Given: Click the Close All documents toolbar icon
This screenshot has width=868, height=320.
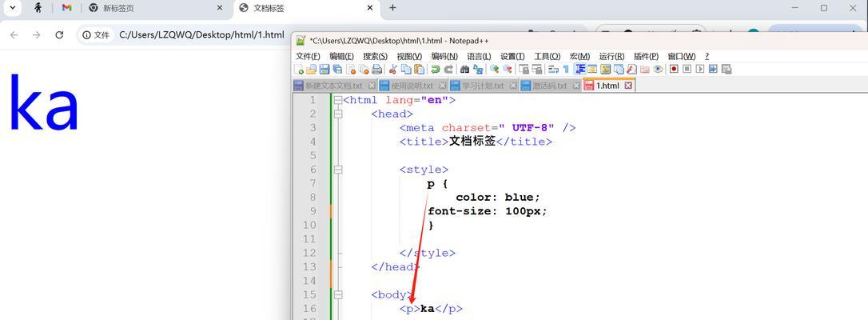Looking at the screenshot, I should [364, 70].
